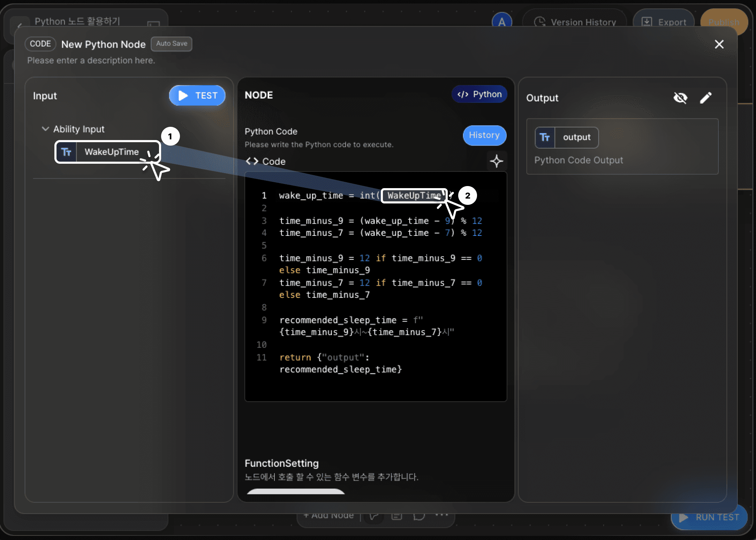
Task: Toggle the Output visibility eye icon
Action: click(680, 98)
